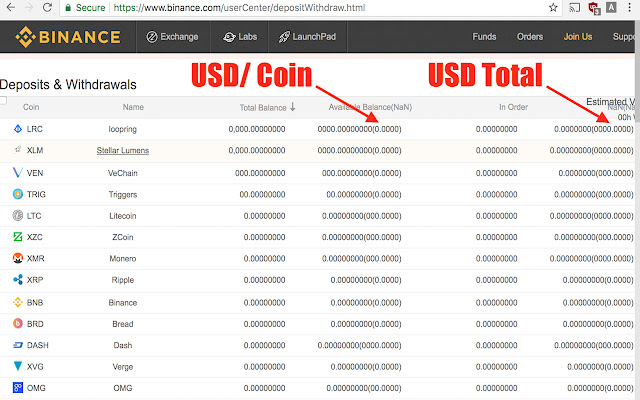640x400 pixels.
Task: Open Chrome three-dot menu
Action: pyautogui.click(x=629, y=7)
